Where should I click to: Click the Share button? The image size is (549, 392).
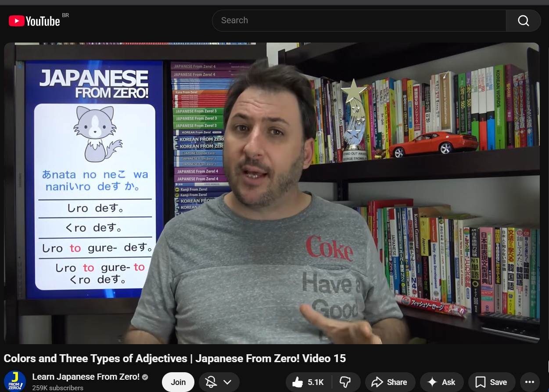coord(389,382)
